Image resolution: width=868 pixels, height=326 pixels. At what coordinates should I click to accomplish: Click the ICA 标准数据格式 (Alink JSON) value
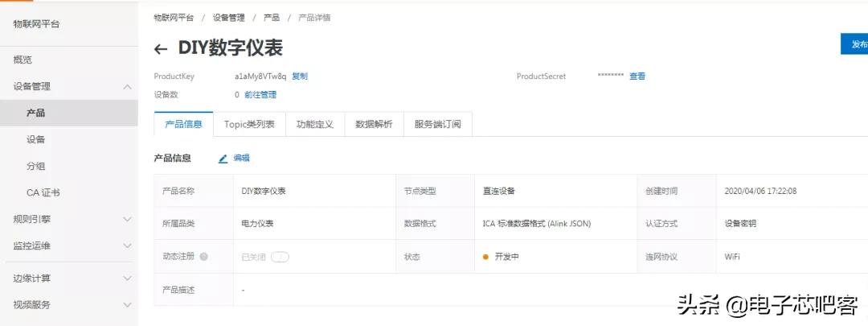[537, 224]
